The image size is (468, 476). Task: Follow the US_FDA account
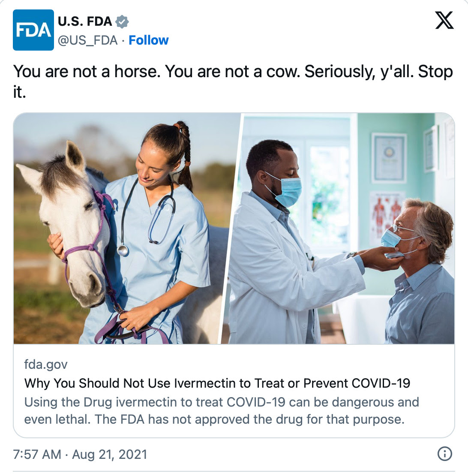tap(149, 40)
